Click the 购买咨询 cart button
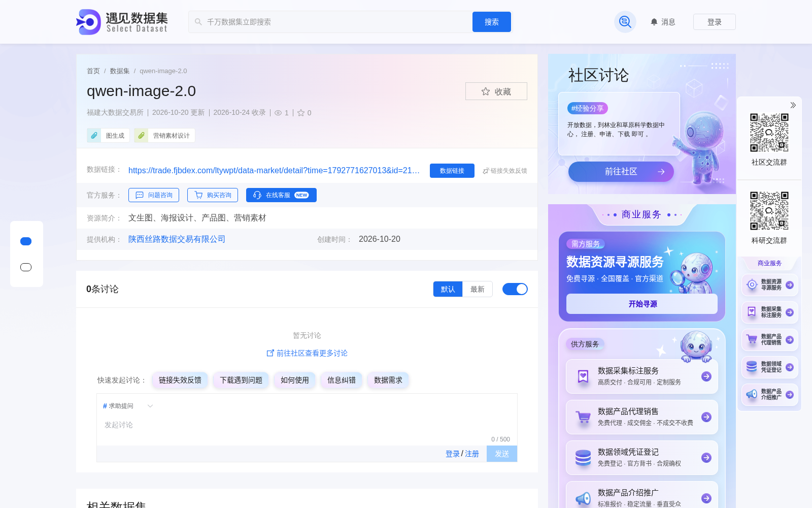The image size is (812, 508). [x=213, y=195]
